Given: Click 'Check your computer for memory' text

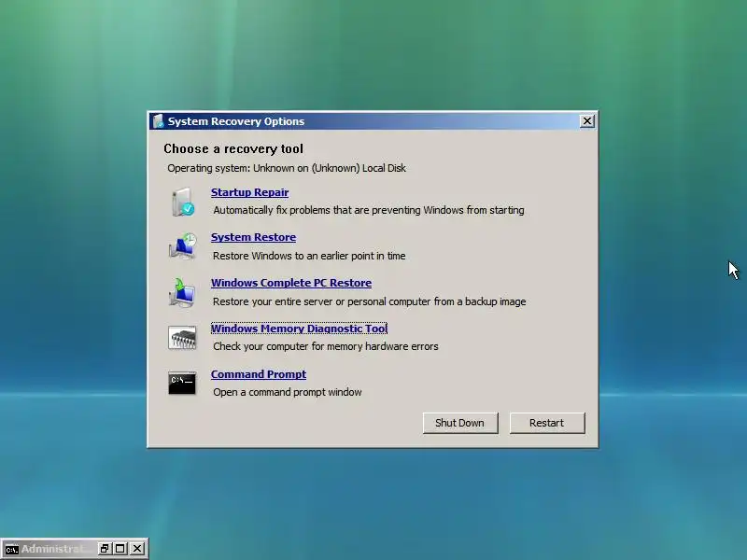Looking at the screenshot, I should (325, 346).
